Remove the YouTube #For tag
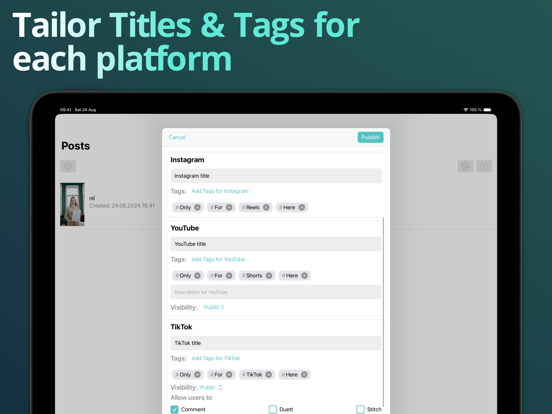The width and height of the screenshot is (552, 414). click(x=229, y=276)
